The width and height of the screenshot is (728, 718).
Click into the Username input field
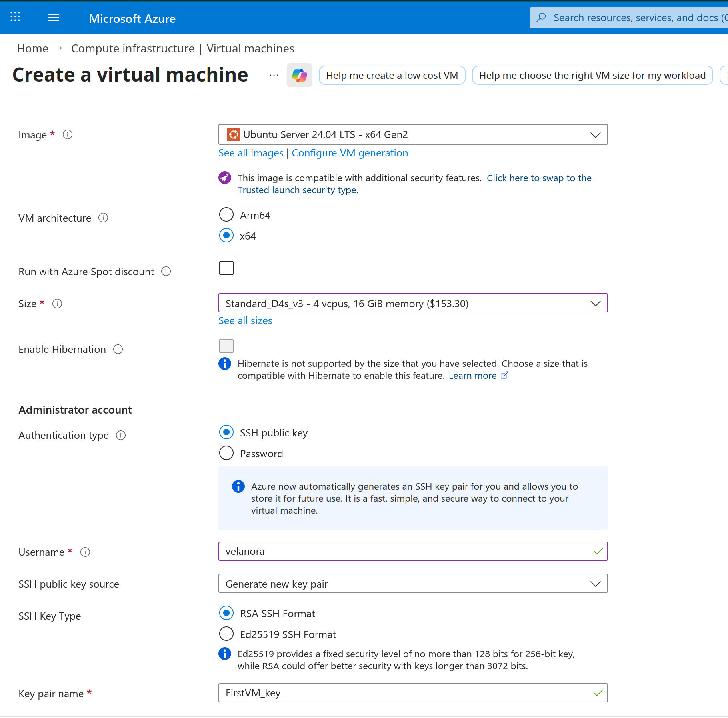point(413,552)
